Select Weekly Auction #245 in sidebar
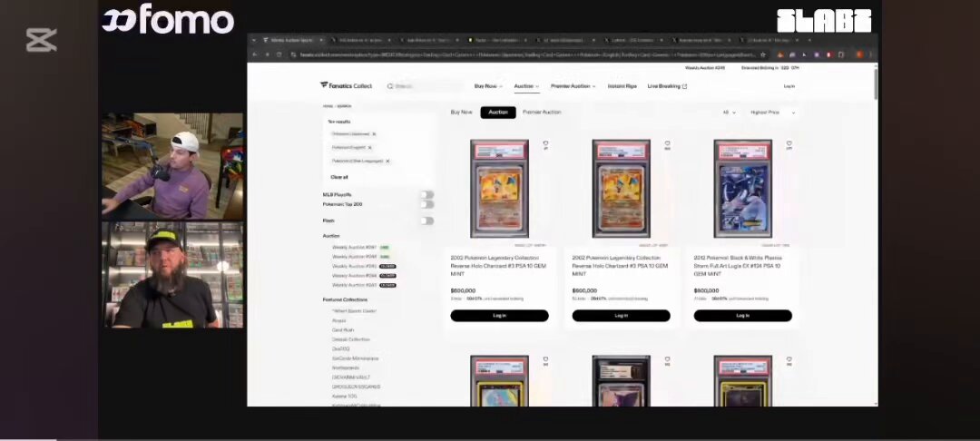Image resolution: width=980 pixels, height=441 pixels. coord(354,266)
